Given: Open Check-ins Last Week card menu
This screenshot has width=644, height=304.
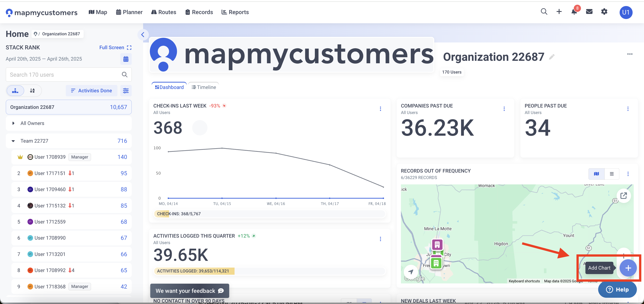Looking at the screenshot, I should point(380,109).
